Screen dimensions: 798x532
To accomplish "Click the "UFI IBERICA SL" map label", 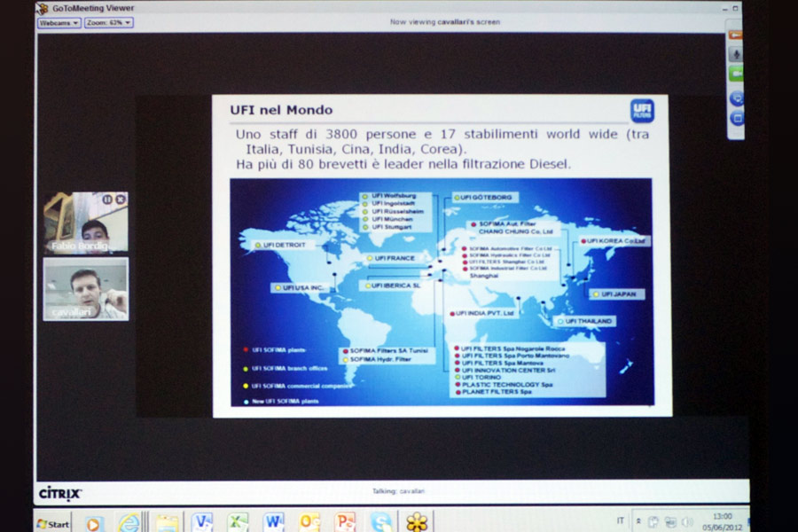I will coord(395,286).
